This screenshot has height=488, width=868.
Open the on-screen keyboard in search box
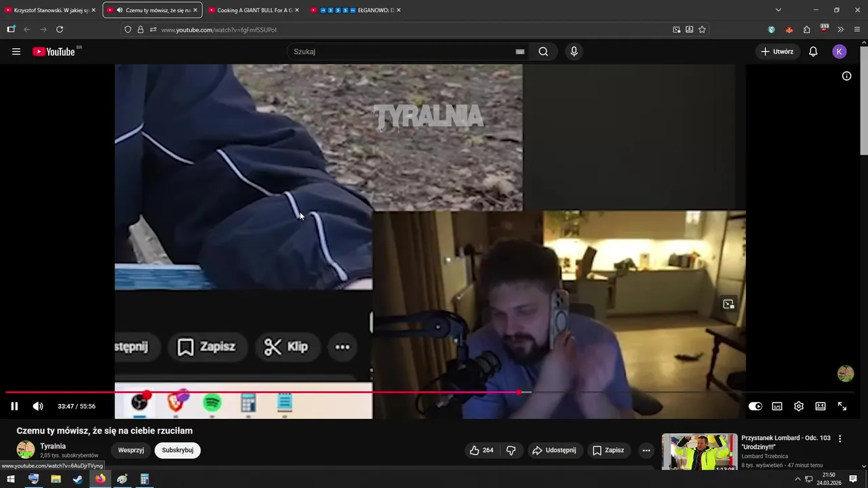pos(519,52)
